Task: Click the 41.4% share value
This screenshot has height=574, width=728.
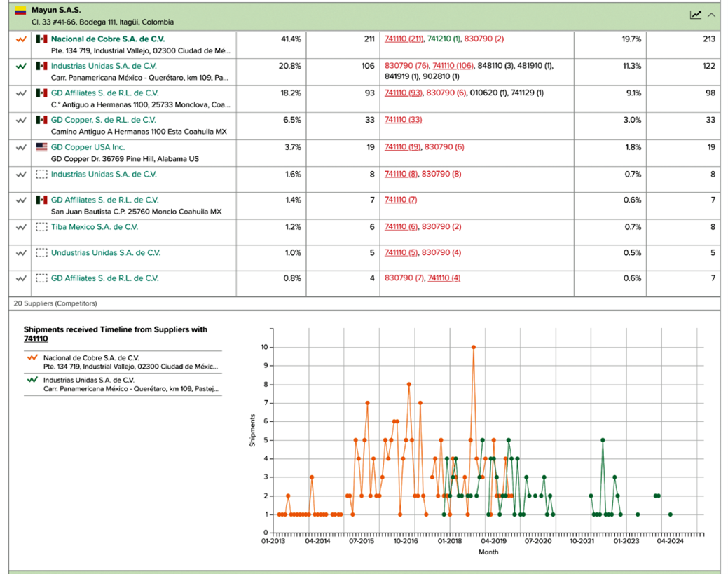Action: tap(291, 39)
